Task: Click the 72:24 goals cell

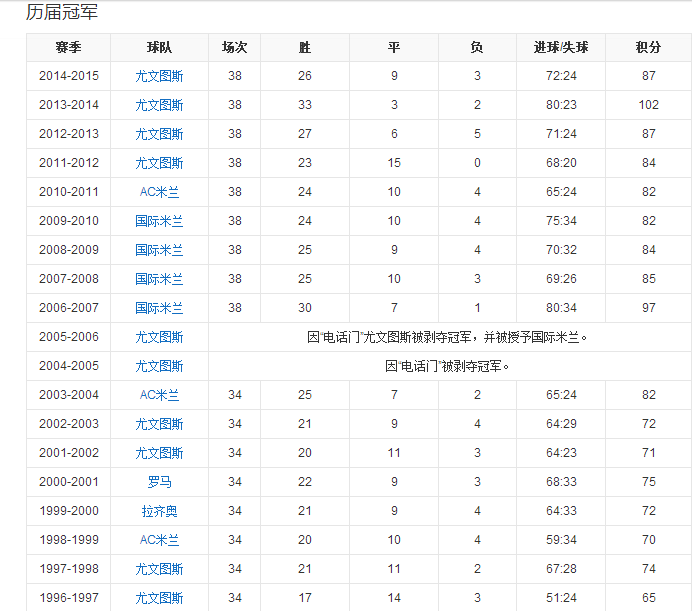Action: [561, 76]
